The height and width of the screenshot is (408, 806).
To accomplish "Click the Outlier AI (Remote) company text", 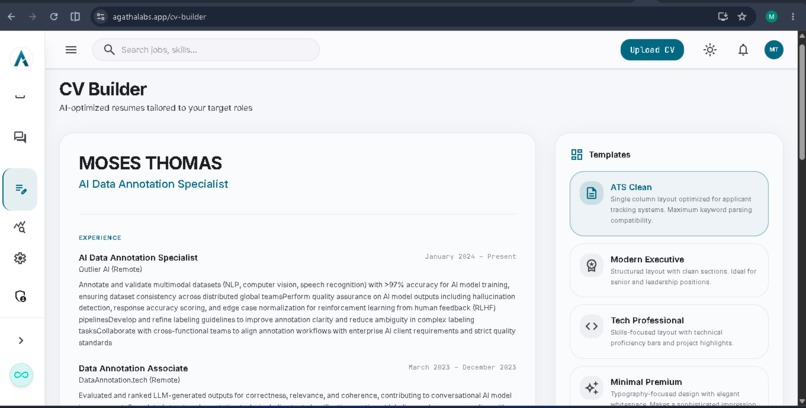I will pyautogui.click(x=111, y=269).
